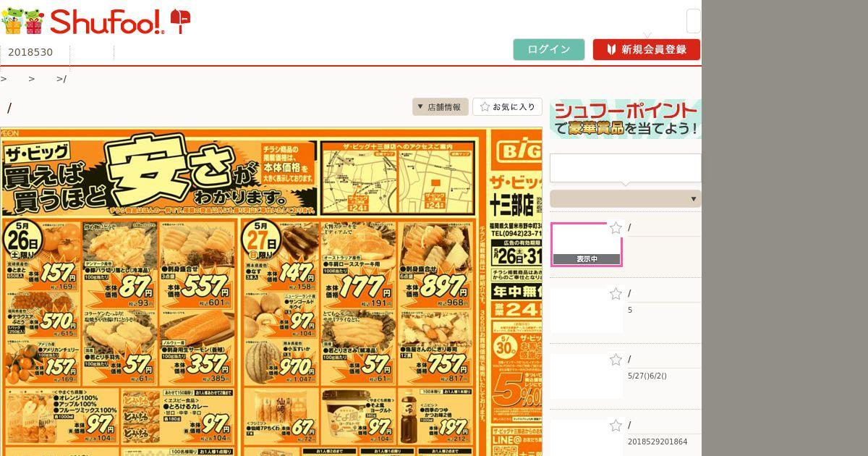Click the empty white box above the dropdown bar

[x=626, y=168]
